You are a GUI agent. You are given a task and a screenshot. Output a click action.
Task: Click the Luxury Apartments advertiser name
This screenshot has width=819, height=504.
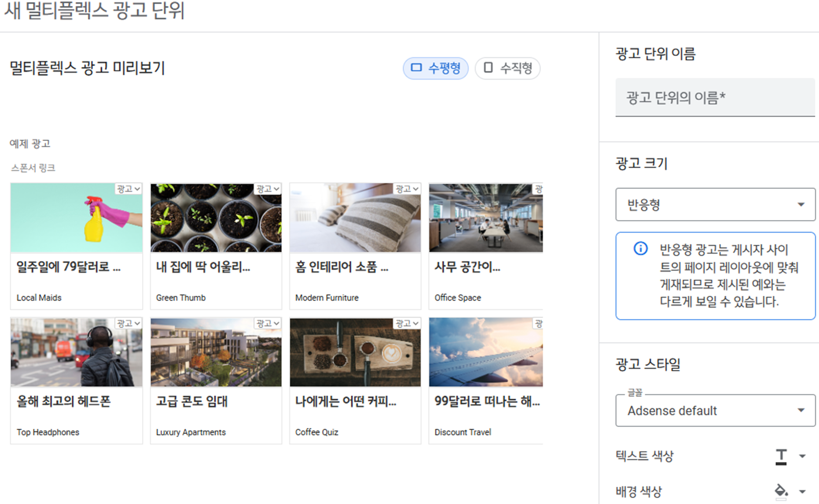point(191,432)
